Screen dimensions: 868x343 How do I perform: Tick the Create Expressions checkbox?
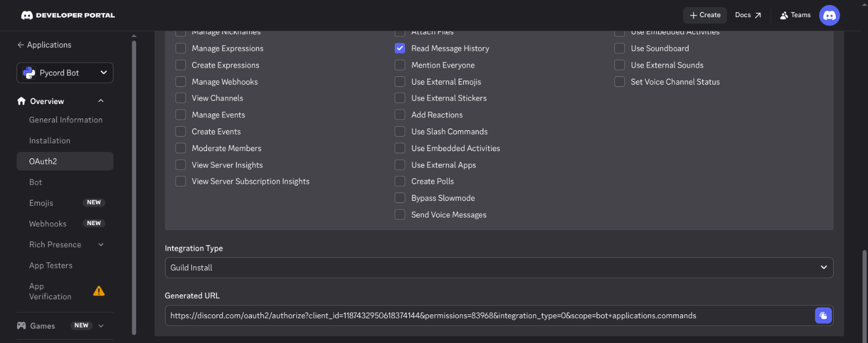point(180,65)
